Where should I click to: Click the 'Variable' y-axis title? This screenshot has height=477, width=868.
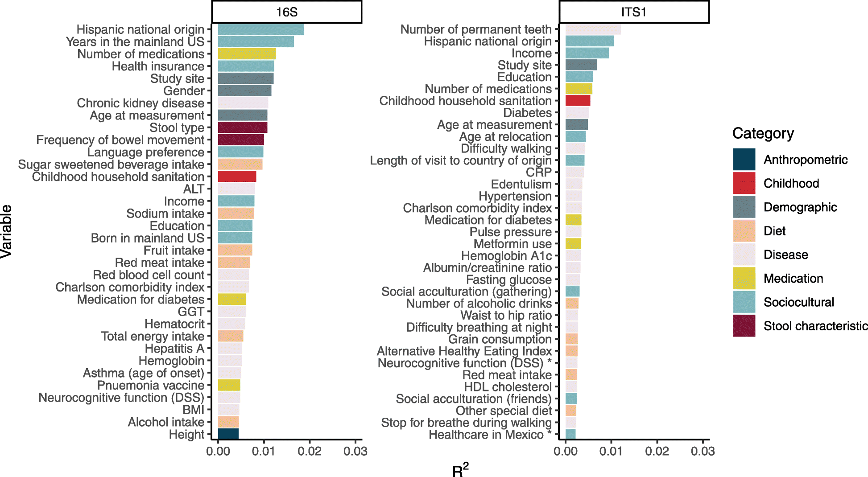click(7, 231)
